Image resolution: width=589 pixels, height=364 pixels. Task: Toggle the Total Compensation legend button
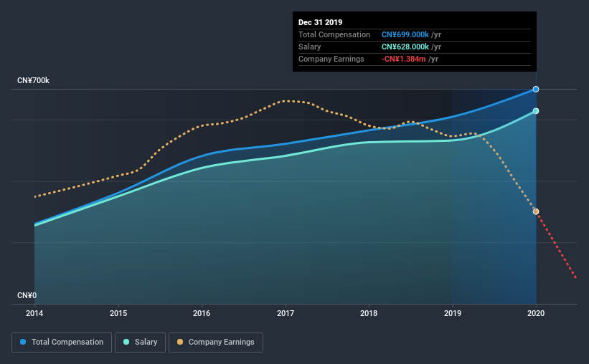tap(62, 343)
